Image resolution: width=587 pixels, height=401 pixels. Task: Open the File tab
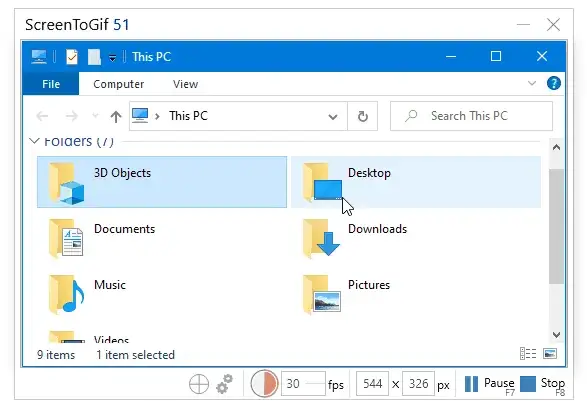point(51,84)
